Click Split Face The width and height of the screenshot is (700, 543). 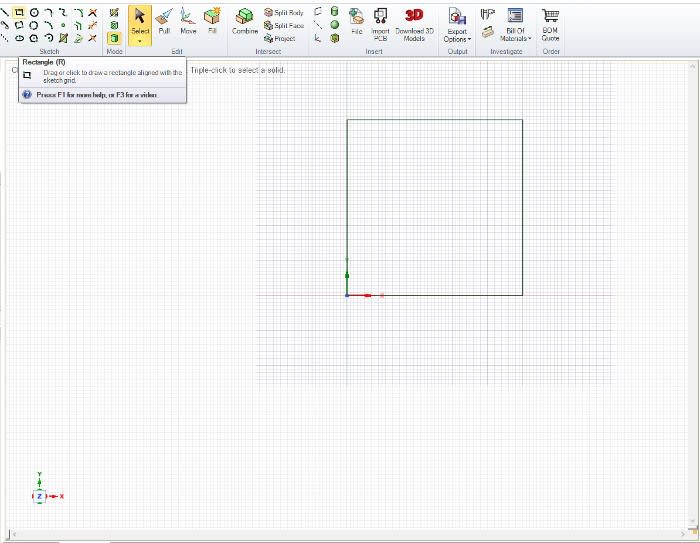(283, 25)
